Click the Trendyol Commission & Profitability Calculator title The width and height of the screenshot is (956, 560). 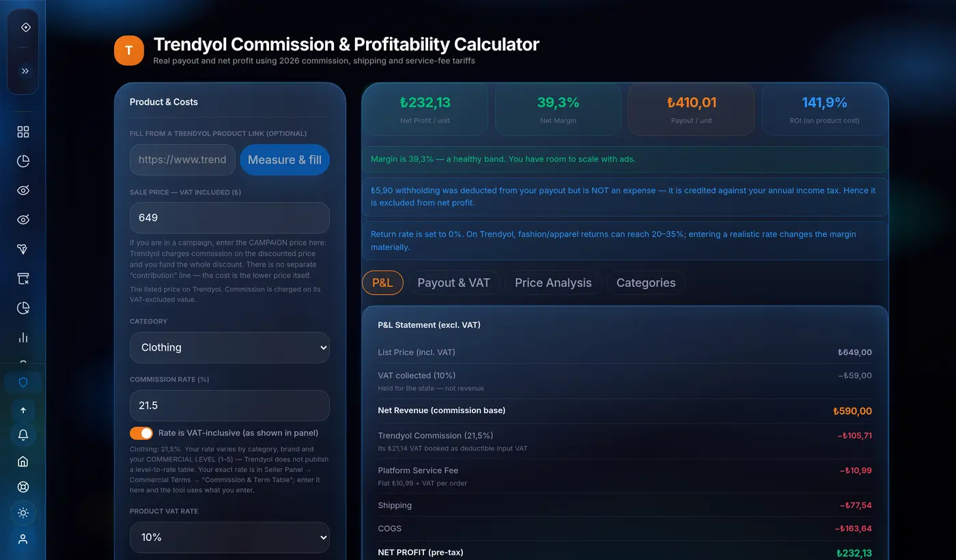point(346,44)
